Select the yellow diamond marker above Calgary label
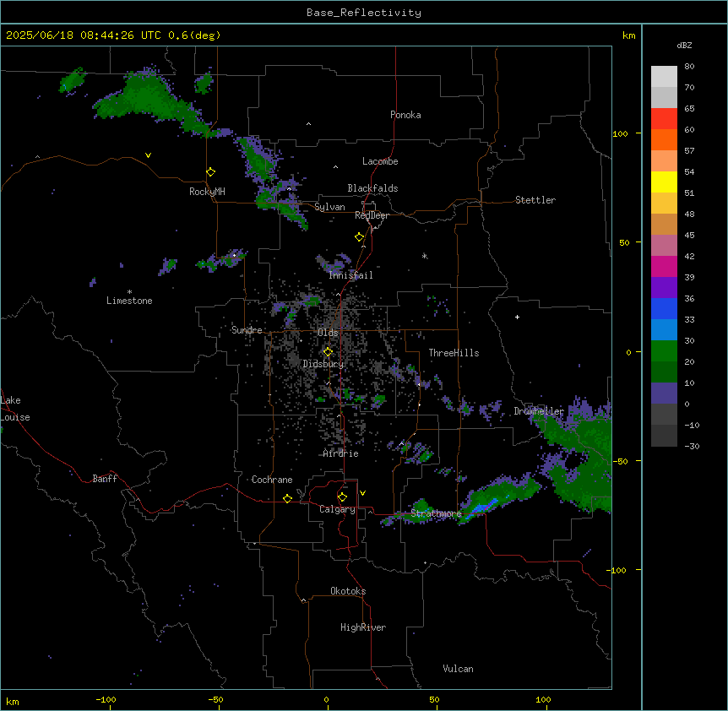Screen dimensions: 728x711 point(342,497)
